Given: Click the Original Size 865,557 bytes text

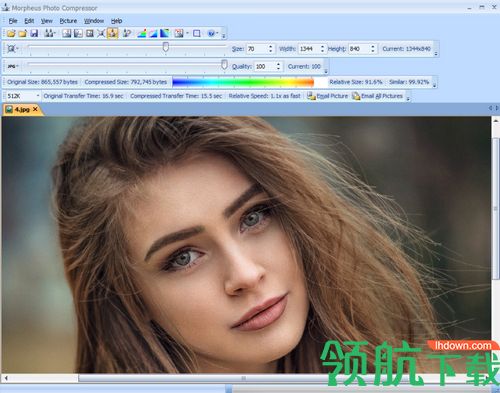Looking at the screenshot, I should [42, 82].
